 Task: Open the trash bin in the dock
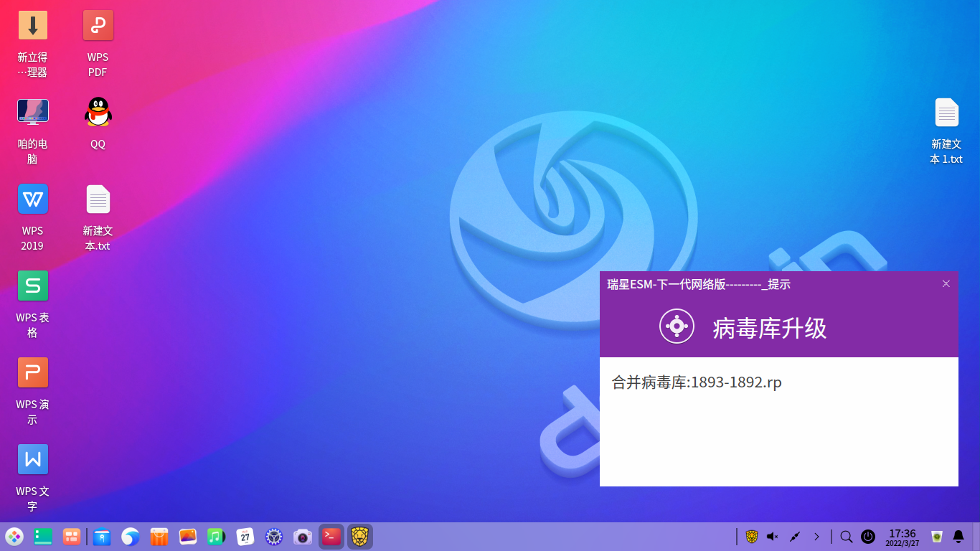[x=937, y=537]
